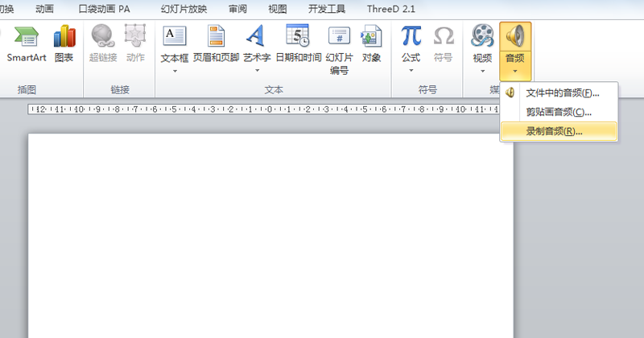Insert an 对象 object

click(x=371, y=37)
